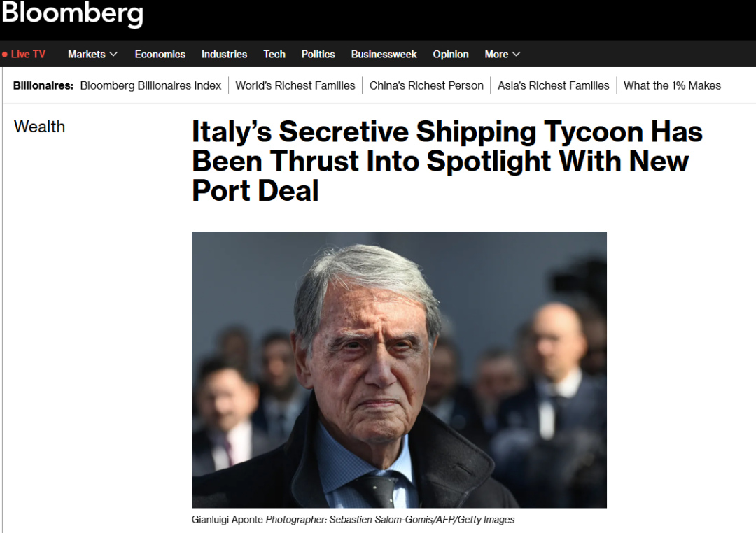Navigate to the Opinion section
The width and height of the screenshot is (756, 533).
pos(451,55)
